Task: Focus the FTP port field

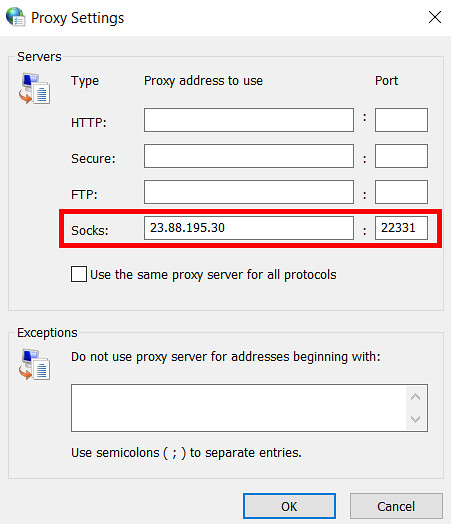Action: pos(401,192)
